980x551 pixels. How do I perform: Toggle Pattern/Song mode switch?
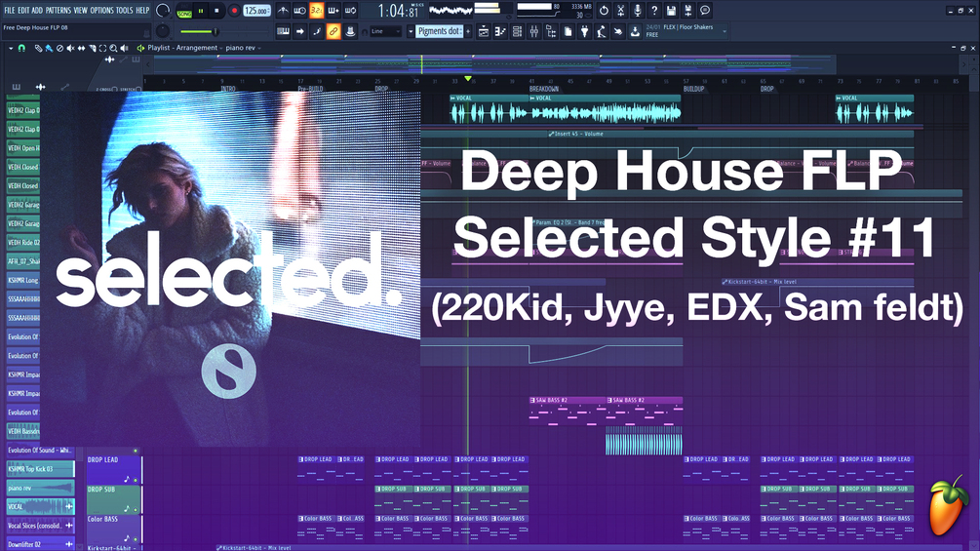(x=184, y=12)
